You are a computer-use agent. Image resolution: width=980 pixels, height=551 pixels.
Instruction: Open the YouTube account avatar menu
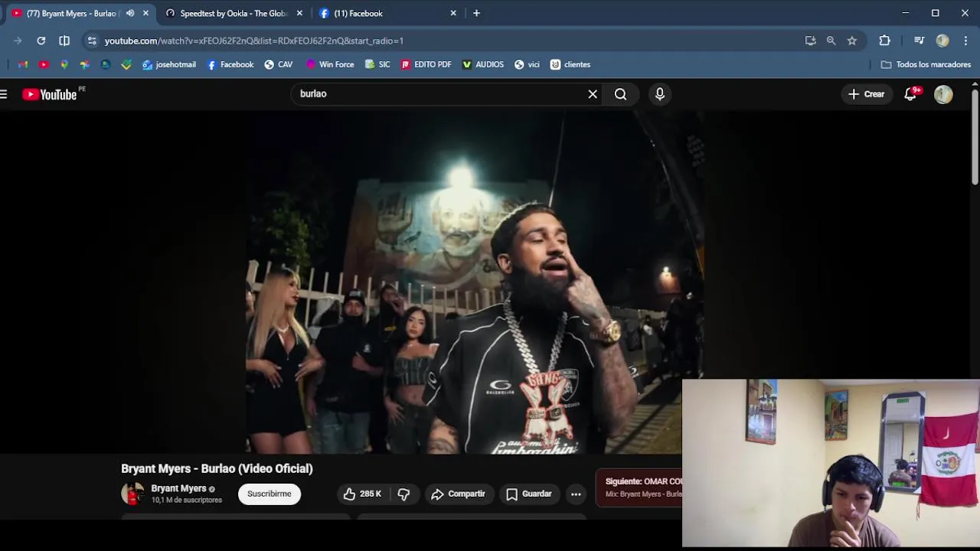click(943, 94)
